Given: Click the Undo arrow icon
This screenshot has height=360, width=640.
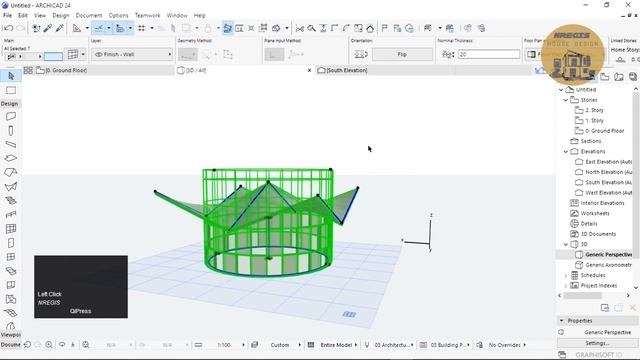Looking at the screenshot, I should coord(8,28).
